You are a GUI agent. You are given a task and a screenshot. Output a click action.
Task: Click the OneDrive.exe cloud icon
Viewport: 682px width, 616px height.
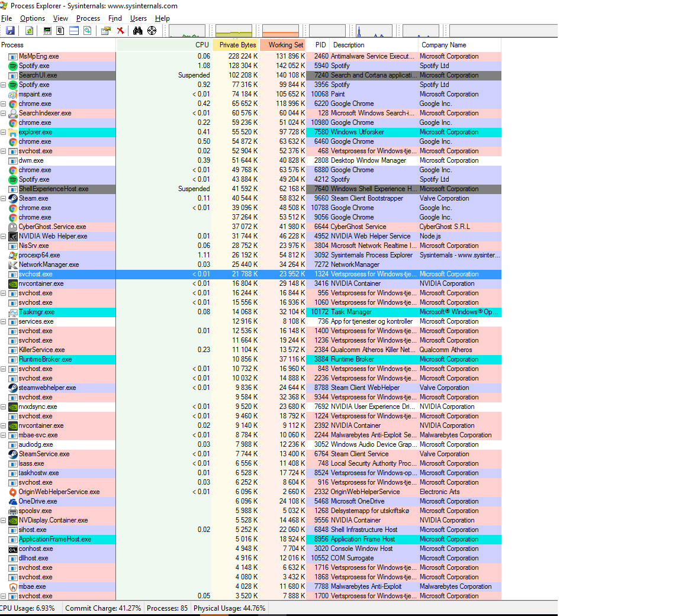(x=13, y=502)
